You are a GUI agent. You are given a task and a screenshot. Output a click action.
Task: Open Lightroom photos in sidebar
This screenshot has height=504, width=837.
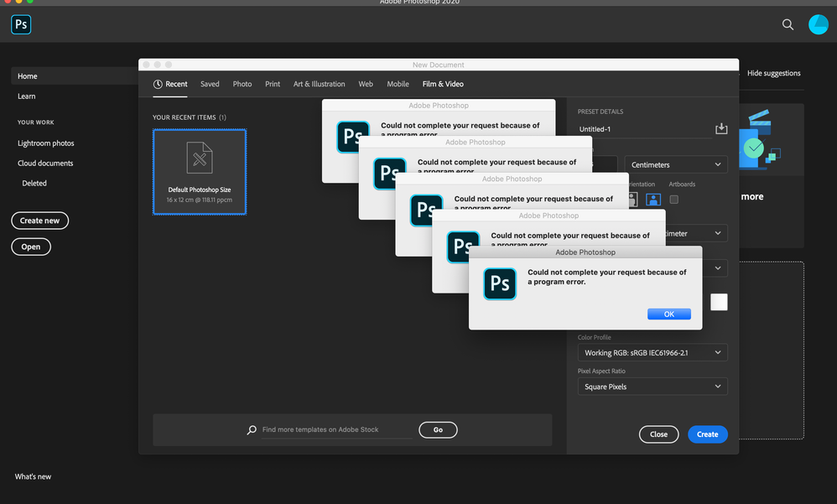[x=46, y=143]
